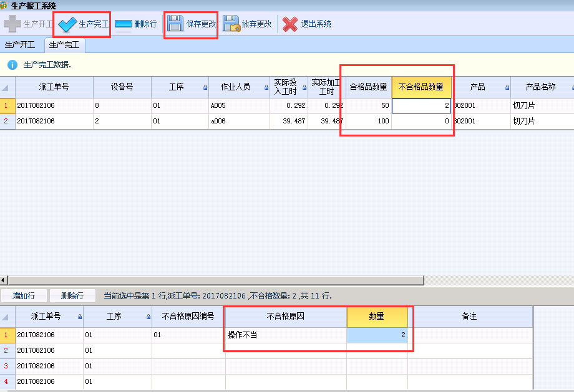Viewport: 574px width, 392px height.
Task: Click the red X 退出系统 icon
Action: pyautogui.click(x=290, y=24)
